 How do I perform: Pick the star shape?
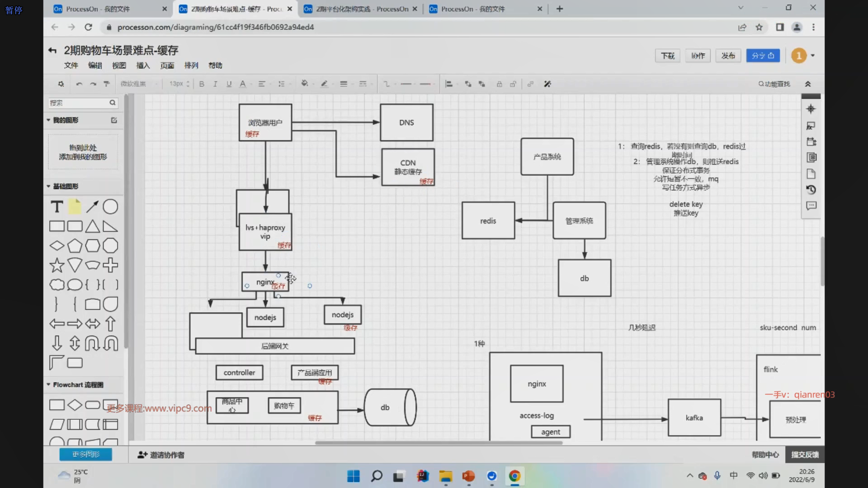click(57, 265)
